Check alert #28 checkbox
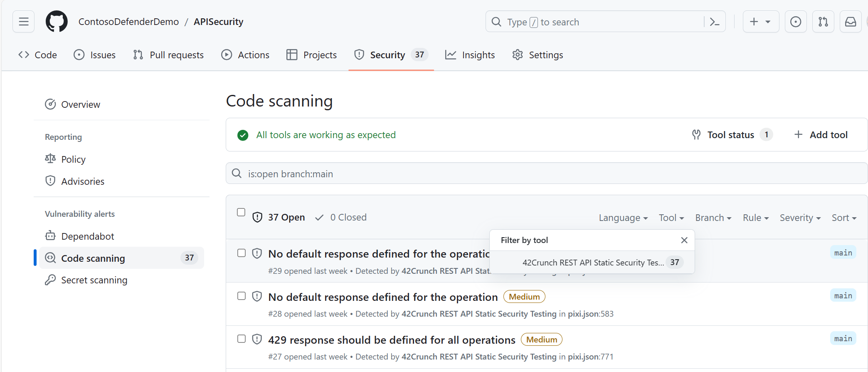Viewport: 868px width, 372px height. click(242, 296)
